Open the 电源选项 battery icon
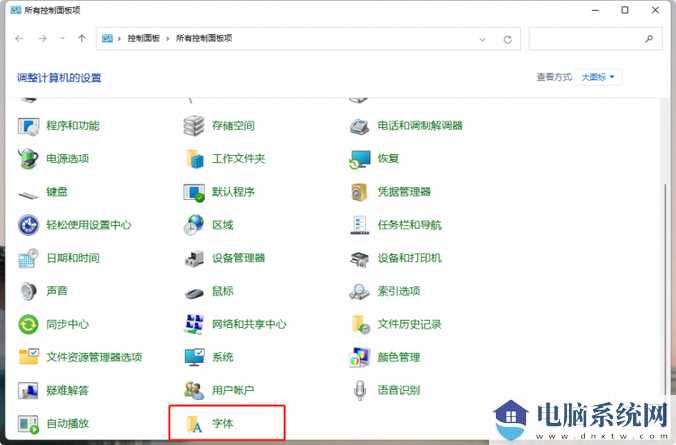676x445 pixels. coord(28,159)
